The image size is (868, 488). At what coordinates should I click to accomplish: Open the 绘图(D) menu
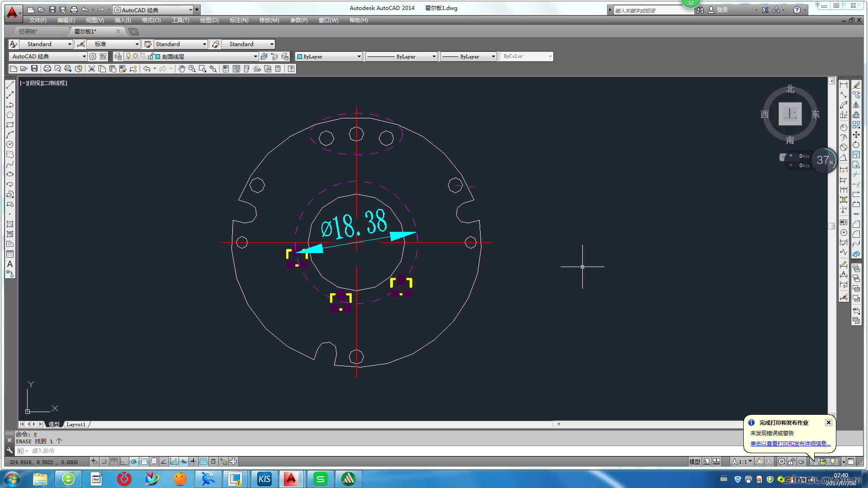[209, 20]
